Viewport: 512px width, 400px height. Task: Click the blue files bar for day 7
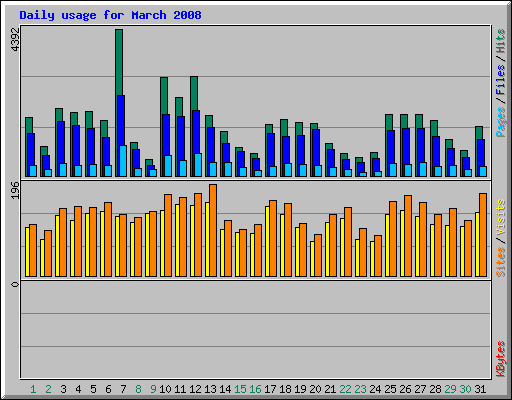tap(121, 120)
